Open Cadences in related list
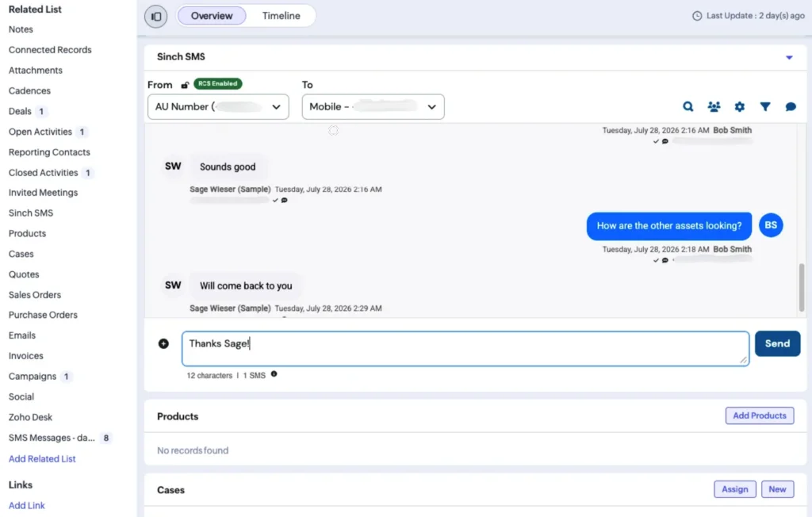 pyautogui.click(x=29, y=90)
